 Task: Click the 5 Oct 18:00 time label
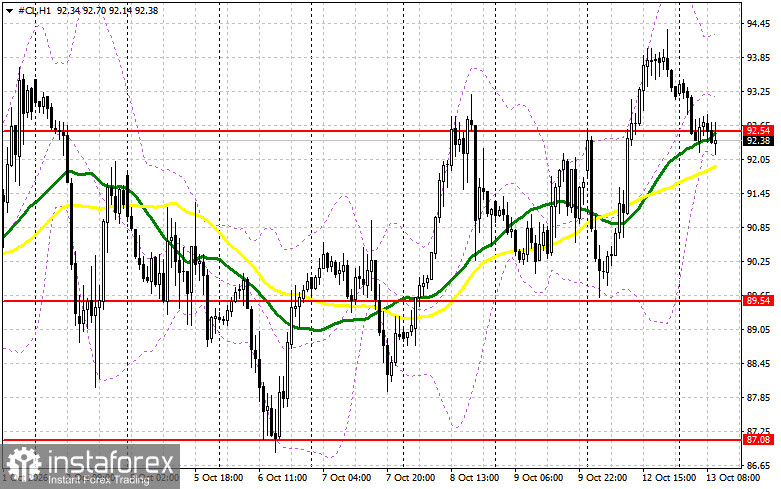(x=218, y=478)
